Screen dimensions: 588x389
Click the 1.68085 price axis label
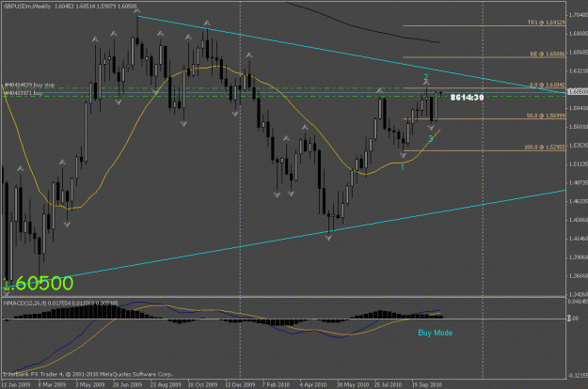[x=578, y=33]
